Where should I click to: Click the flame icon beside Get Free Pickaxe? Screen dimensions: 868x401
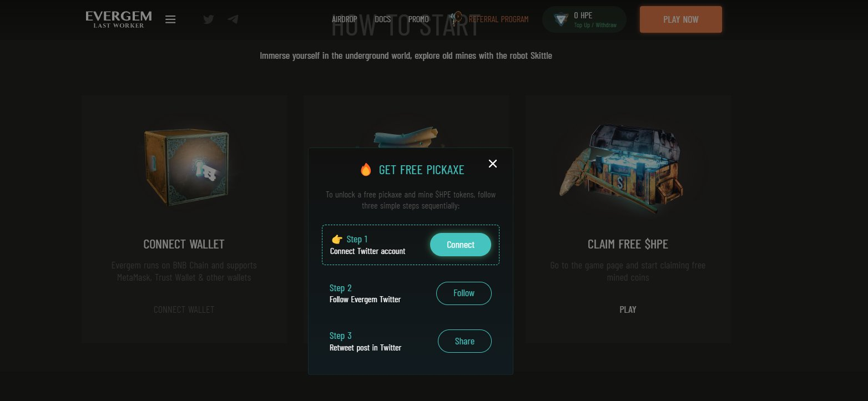click(x=366, y=170)
